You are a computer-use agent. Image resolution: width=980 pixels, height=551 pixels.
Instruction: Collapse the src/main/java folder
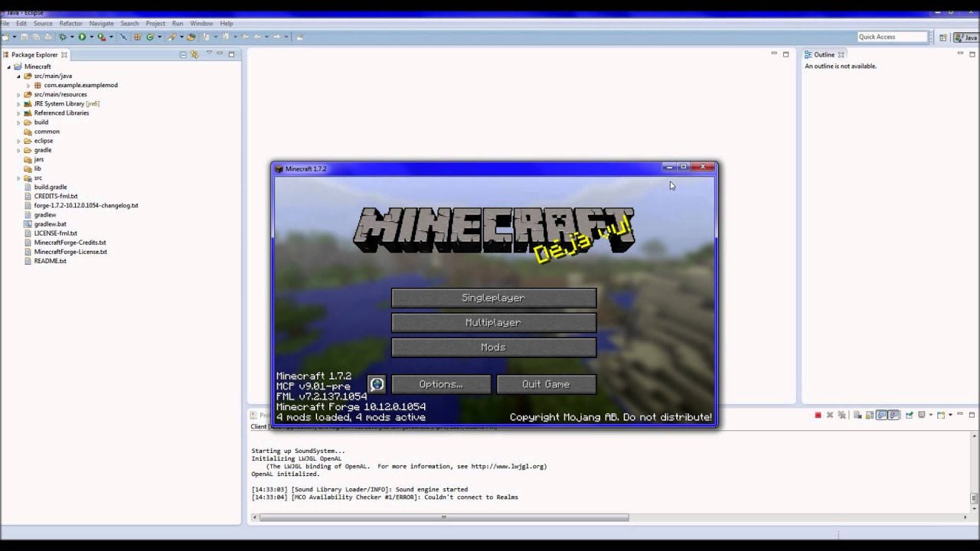[18, 76]
